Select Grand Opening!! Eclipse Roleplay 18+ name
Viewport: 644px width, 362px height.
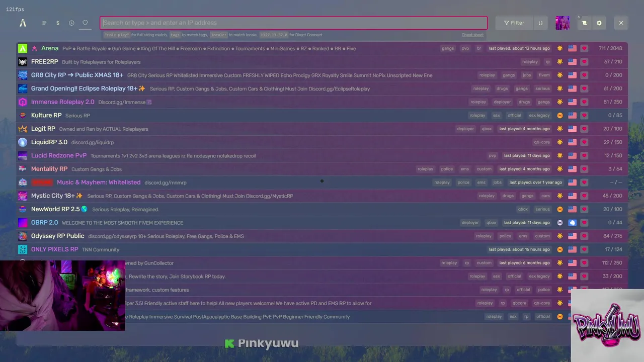(88, 88)
